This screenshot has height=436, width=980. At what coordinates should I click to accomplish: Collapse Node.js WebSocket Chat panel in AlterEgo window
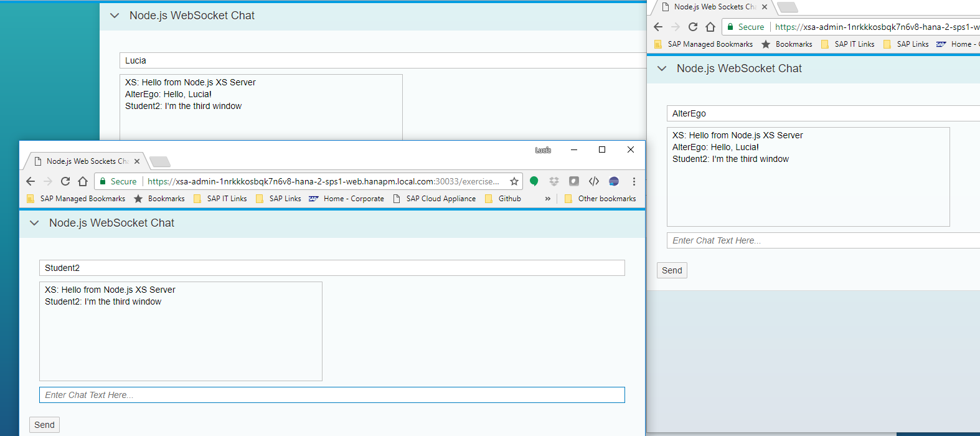click(x=662, y=69)
